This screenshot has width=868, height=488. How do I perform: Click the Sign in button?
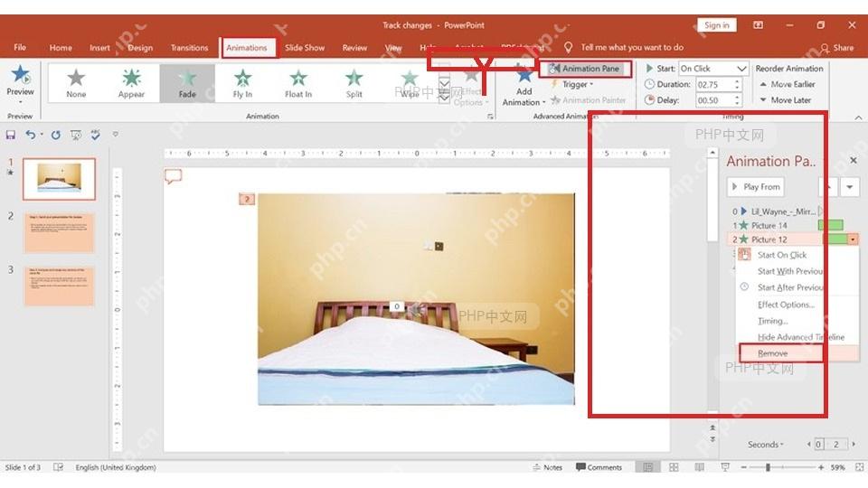coord(716,25)
